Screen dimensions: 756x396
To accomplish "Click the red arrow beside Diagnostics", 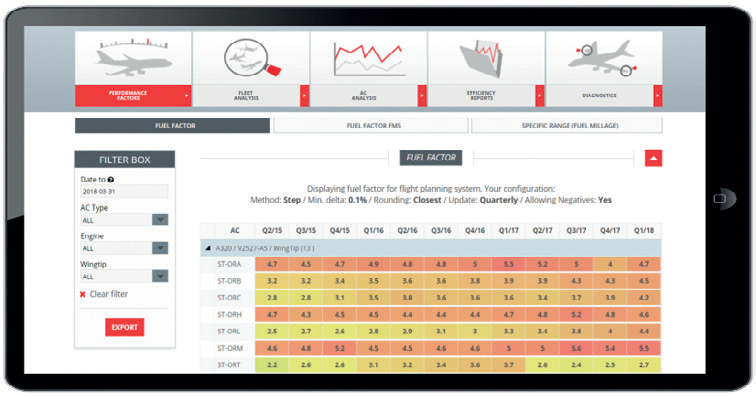I will (x=658, y=96).
